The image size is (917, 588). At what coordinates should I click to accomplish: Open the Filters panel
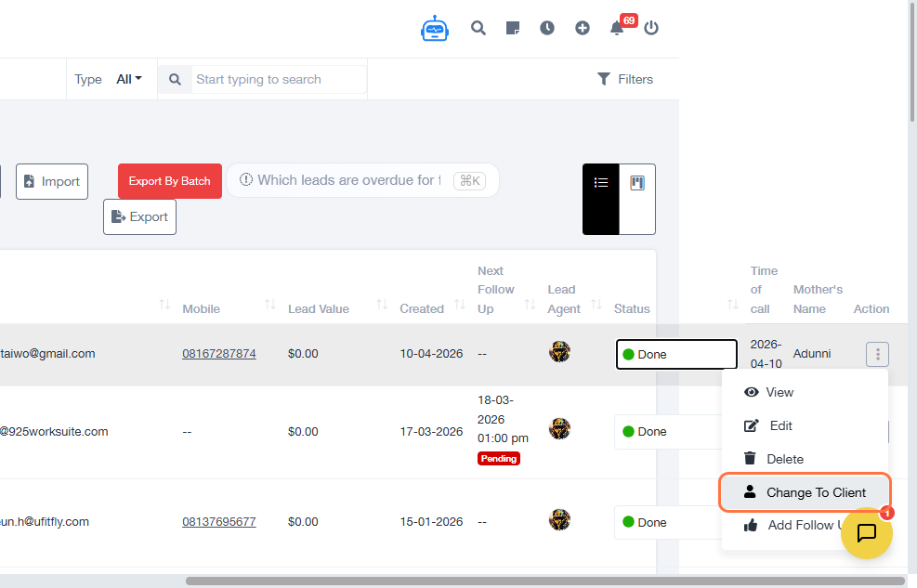[x=625, y=79]
